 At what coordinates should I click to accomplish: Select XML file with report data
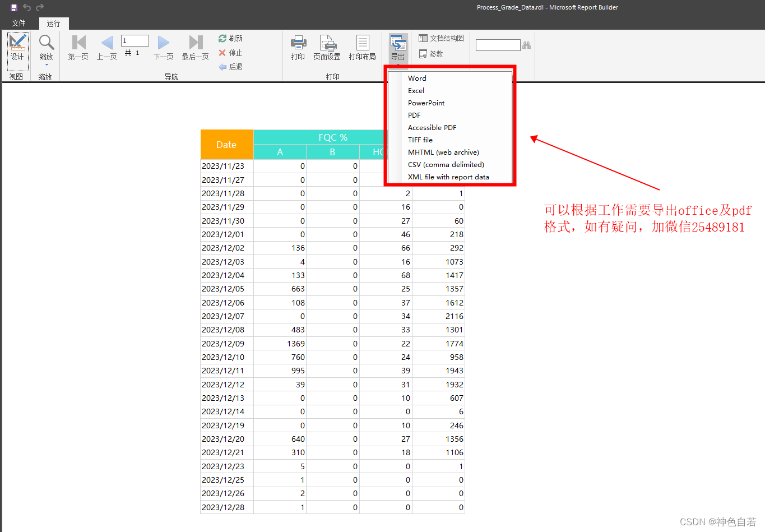click(x=450, y=177)
